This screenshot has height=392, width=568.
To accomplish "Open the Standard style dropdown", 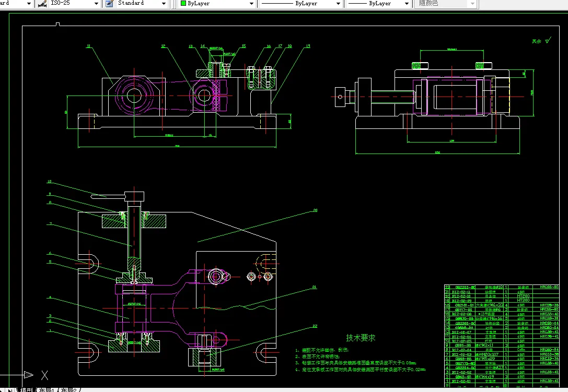I will (x=164, y=4).
